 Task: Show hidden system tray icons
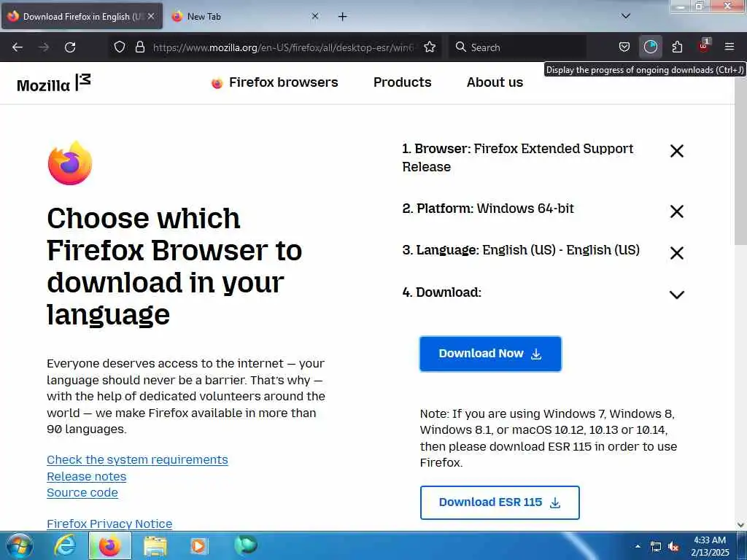638,546
